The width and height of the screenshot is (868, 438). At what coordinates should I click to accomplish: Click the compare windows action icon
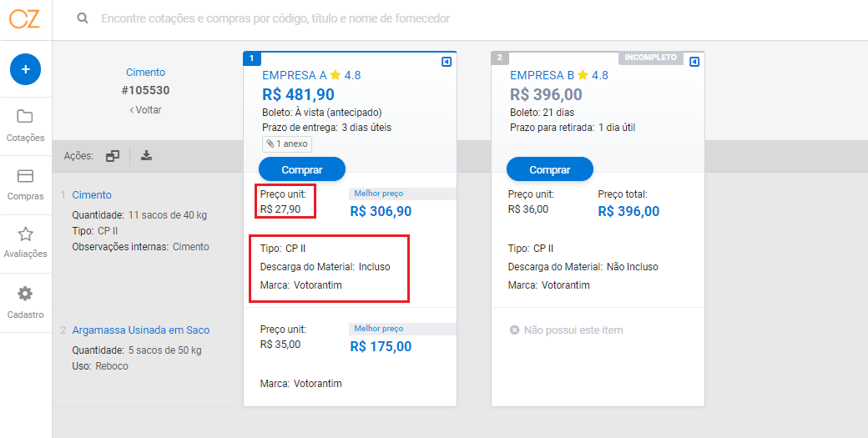113,156
